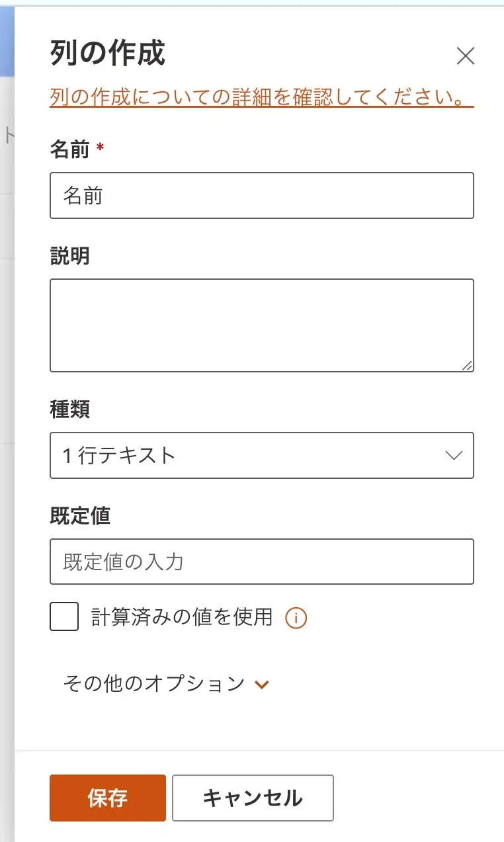Click the 既定値 field label
504x842 pixels.
coord(79,516)
